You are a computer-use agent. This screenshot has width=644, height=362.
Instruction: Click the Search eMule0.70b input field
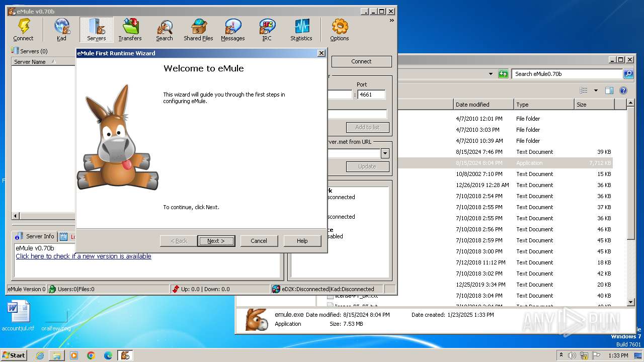568,74
